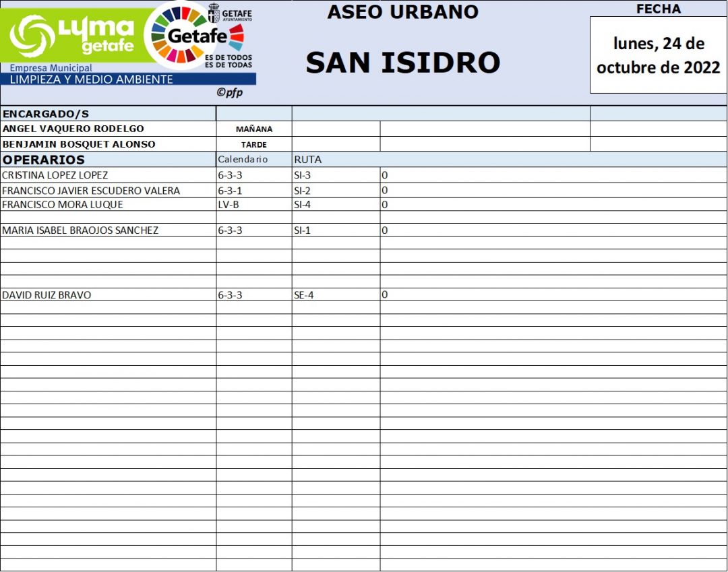Select the ASEO URBANO heading
The image size is (728, 572).
402,11
